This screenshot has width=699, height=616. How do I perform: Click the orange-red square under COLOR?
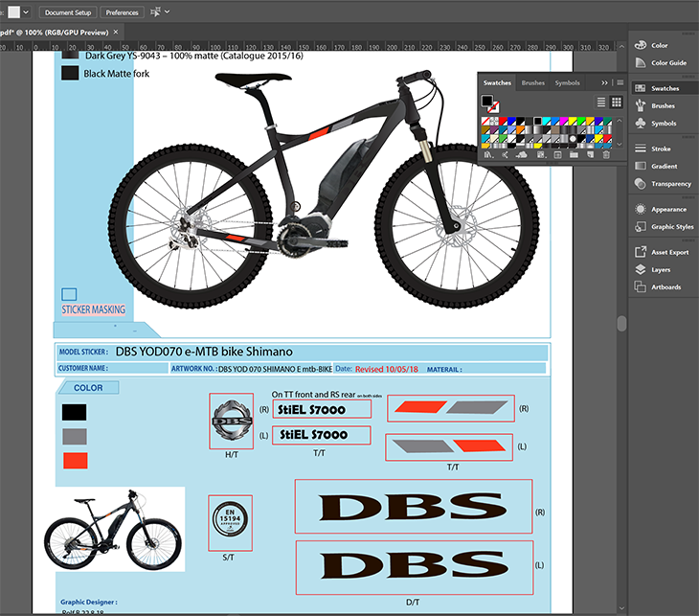click(76, 461)
